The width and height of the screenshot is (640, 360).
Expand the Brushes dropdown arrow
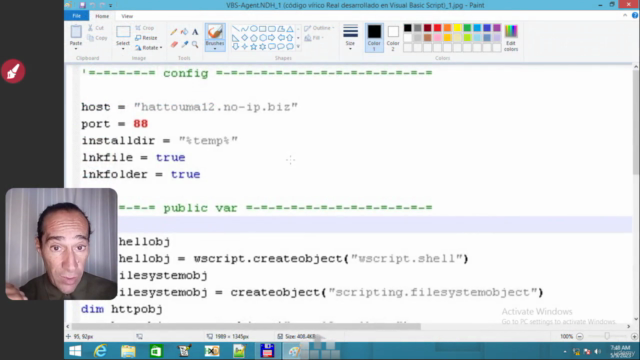215,49
